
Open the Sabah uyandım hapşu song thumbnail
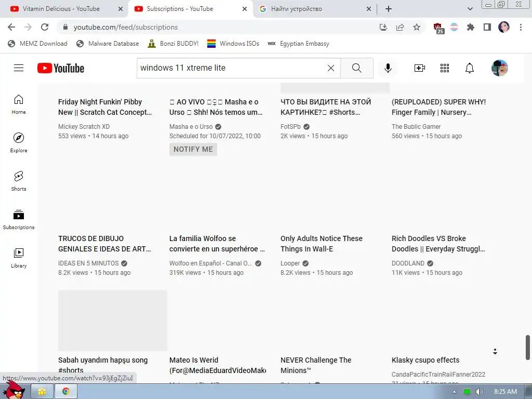pyautogui.click(x=112, y=320)
